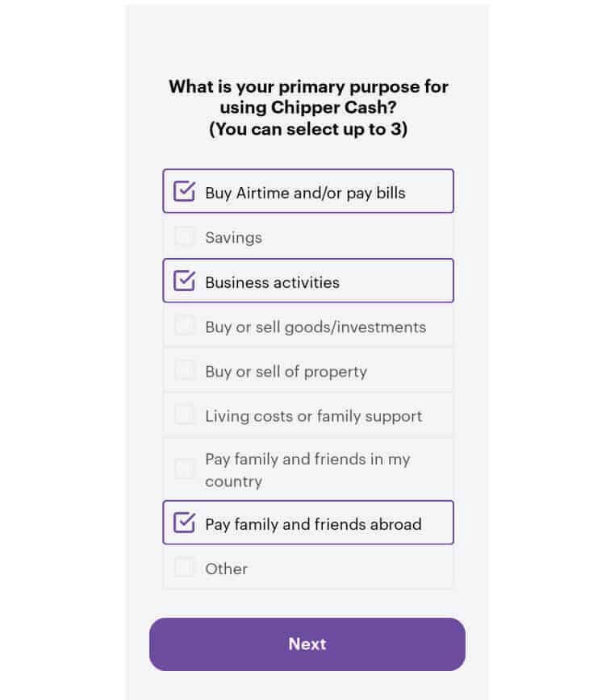This screenshot has width=614, height=700.
Task: Tick the Buy or sell goods/investments checkbox
Action: pos(185,326)
